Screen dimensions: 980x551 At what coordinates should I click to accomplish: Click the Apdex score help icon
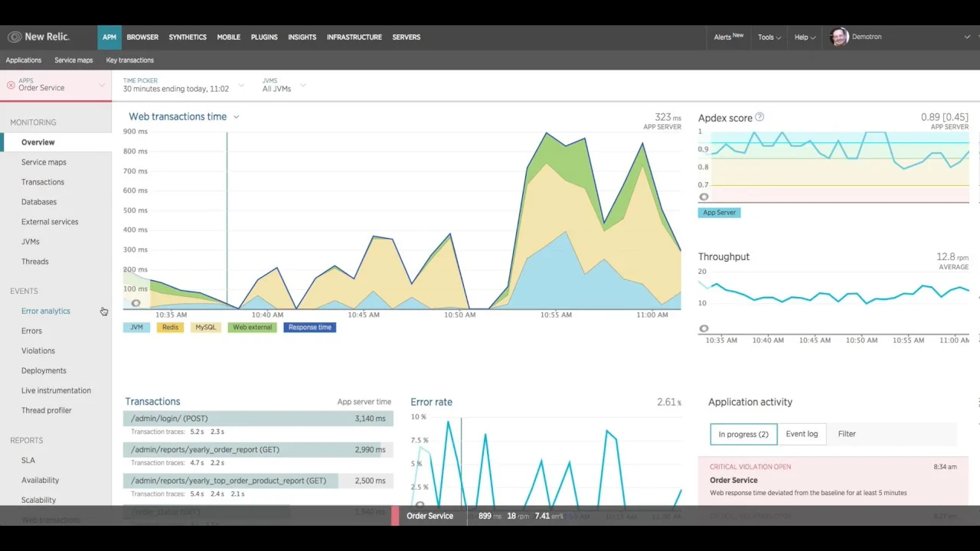coord(759,116)
